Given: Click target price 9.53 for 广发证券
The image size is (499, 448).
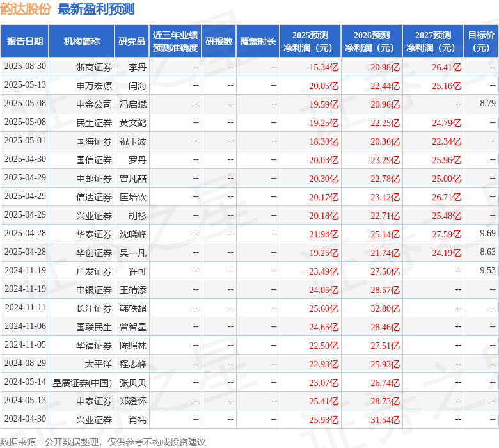Looking at the screenshot, I should pos(487,271).
